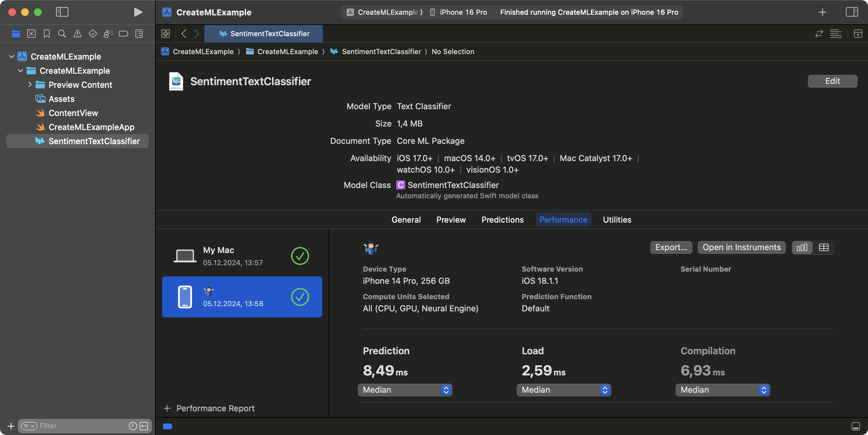Expand the Preview Content folder
This screenshot has width=868, height=435.
point(30,85)
